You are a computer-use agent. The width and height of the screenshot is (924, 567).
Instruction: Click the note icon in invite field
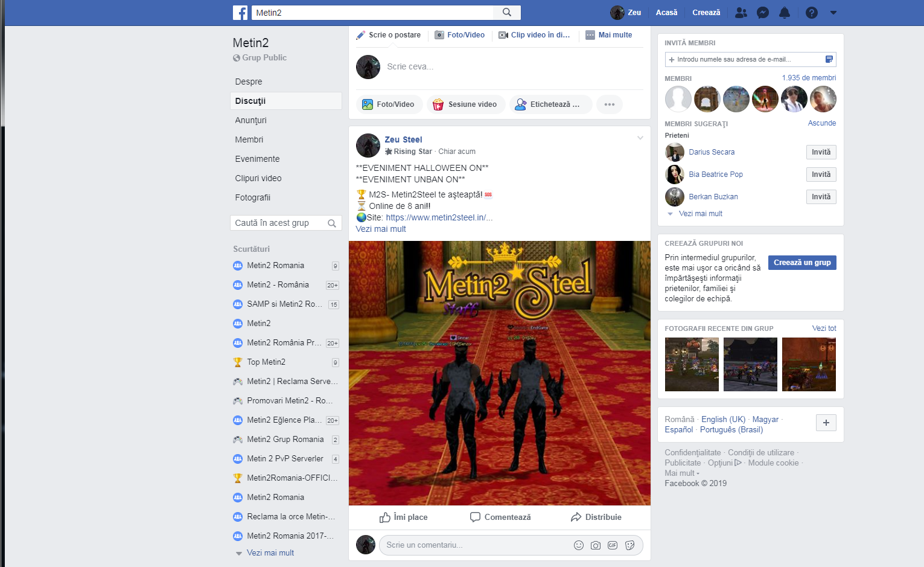point(829,59)
